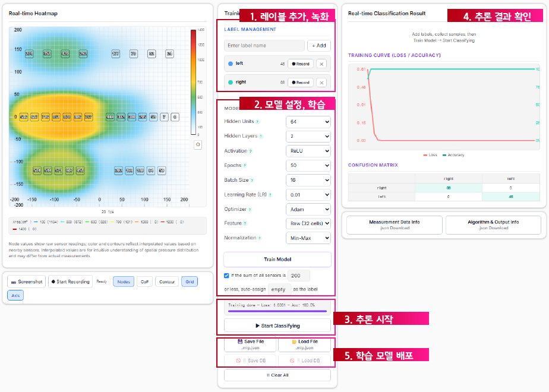The height and width of the screenshot is (392, 549).
Task: Click the Save File disk icon
Action: pos(240,342)
